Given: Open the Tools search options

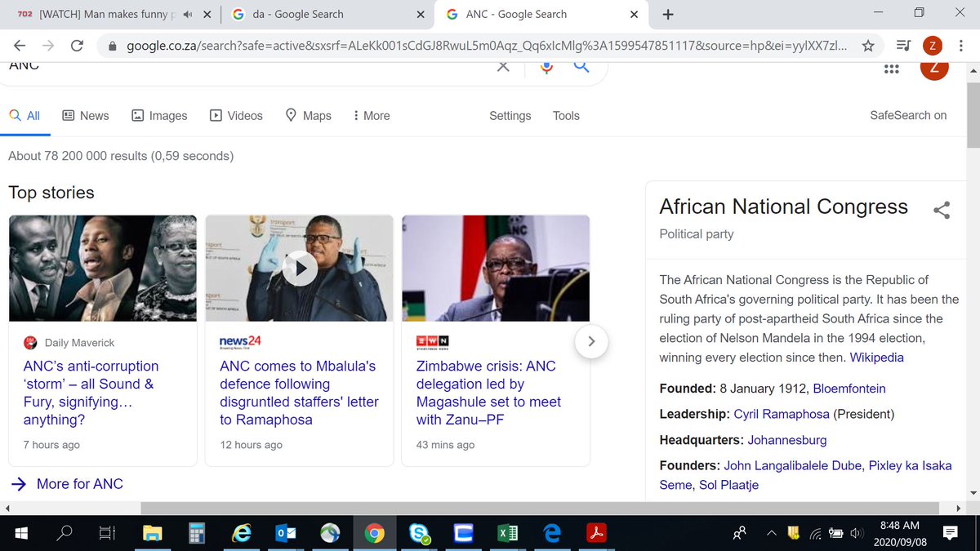Looking at the screenshot, I should [566, 116].
